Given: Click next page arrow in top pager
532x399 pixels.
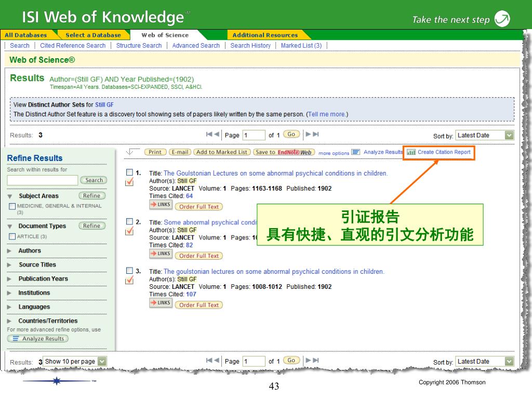Looking at the screenshot, I should click(308, 135).
